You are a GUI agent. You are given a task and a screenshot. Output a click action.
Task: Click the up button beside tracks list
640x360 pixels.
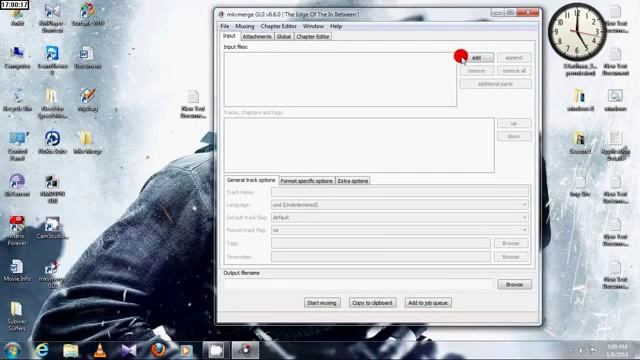[x=514, y=123]
